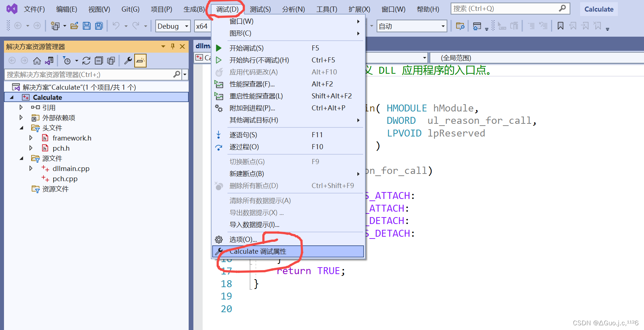644x330 pixels.
Task: Click the Open File toolbar icon
Action: click(74, 26)
